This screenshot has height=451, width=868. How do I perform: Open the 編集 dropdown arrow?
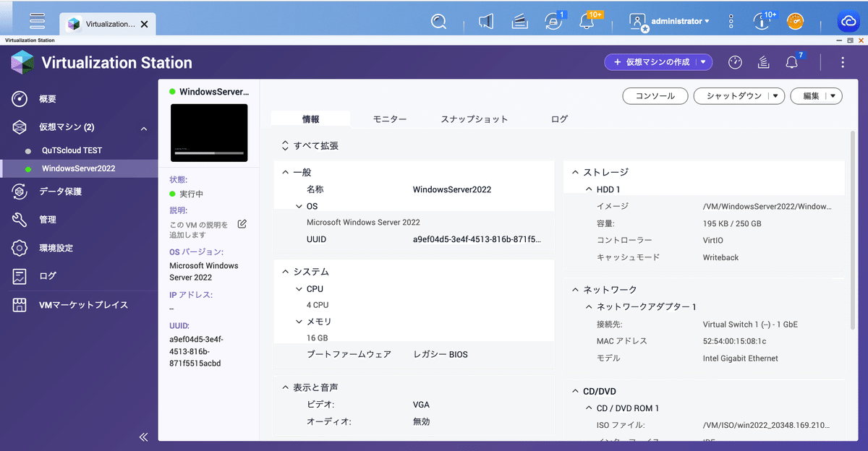click(834, 95)
